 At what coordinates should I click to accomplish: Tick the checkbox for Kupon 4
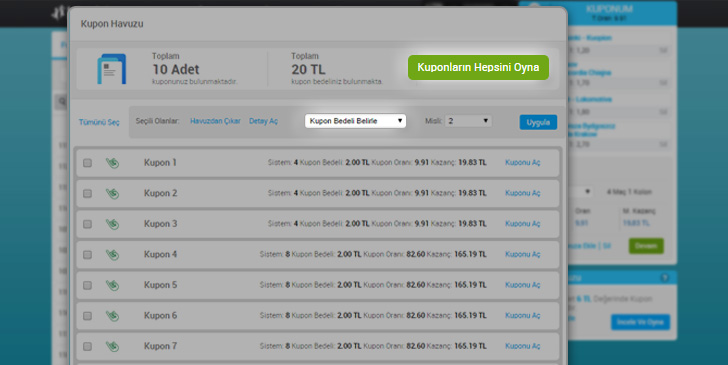tap(87, 254)
